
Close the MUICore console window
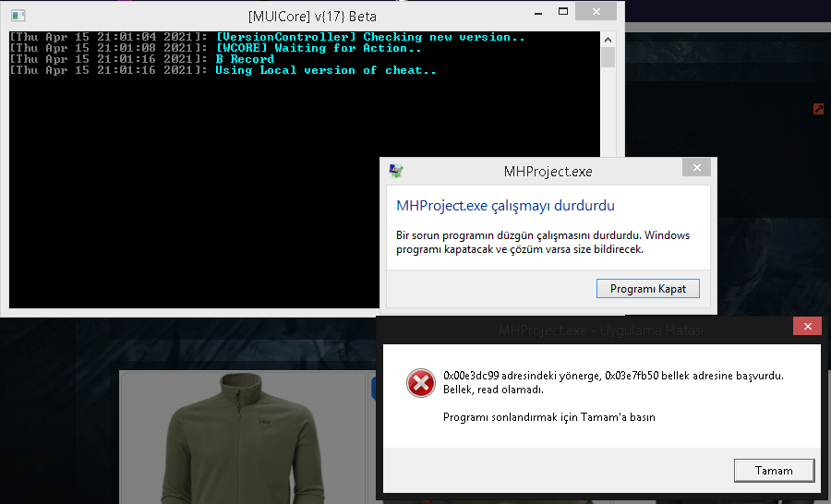pyautogui.click(x=596, y=11)
